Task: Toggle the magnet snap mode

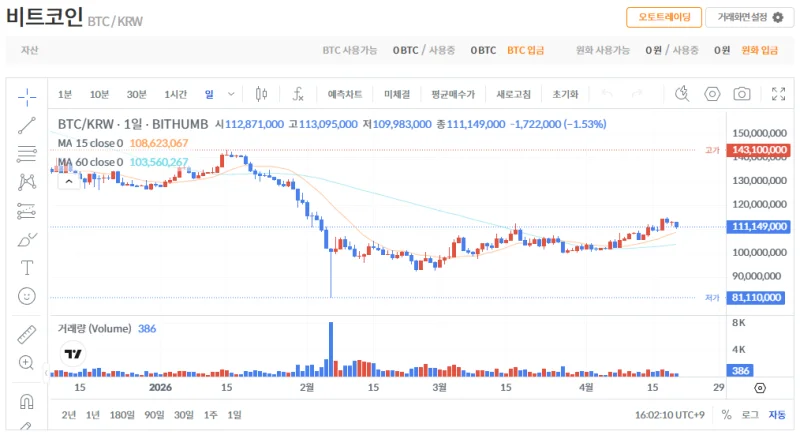Action: 27,401
